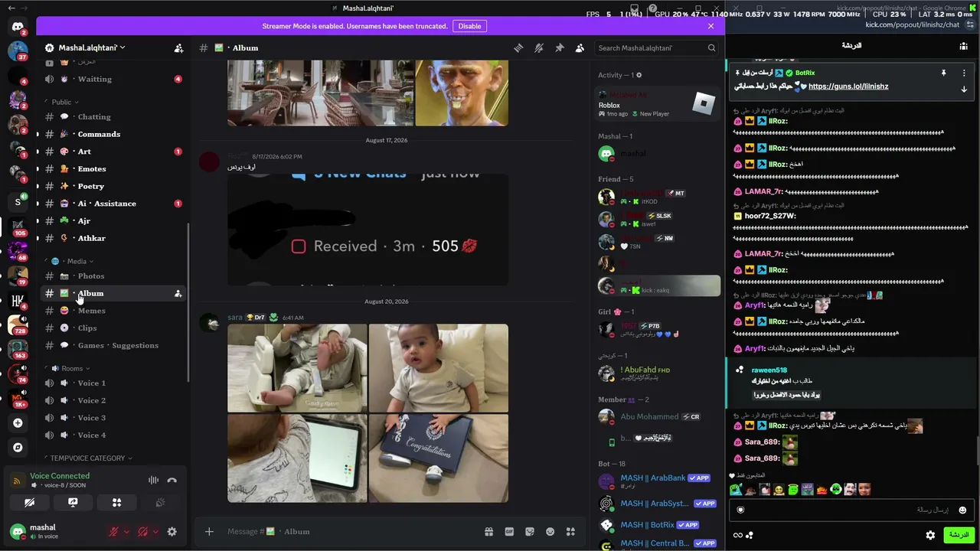Screen dimensions: 980x551
Task: Open headphone output options dropdown arrow
Action: tap(155, 532)
